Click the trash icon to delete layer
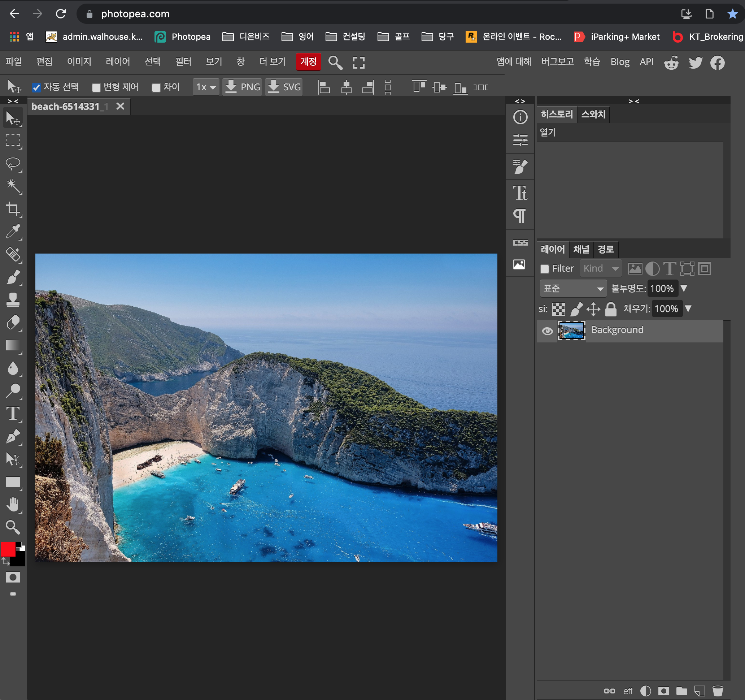 coord(717,691)
